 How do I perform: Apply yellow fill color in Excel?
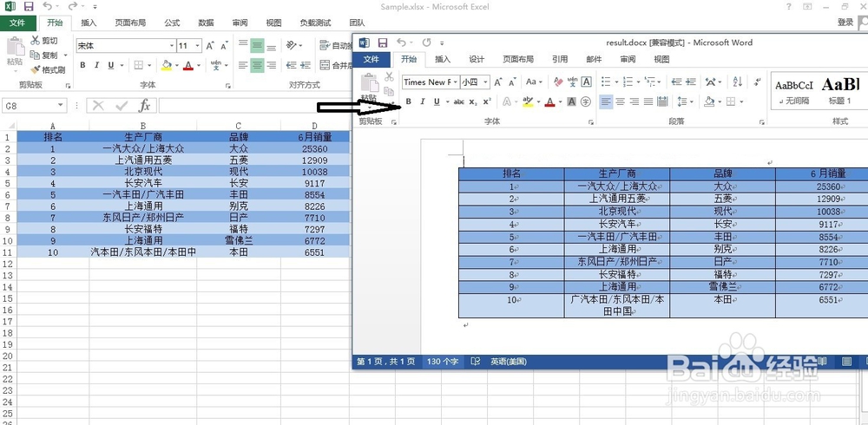click(167, 65)
